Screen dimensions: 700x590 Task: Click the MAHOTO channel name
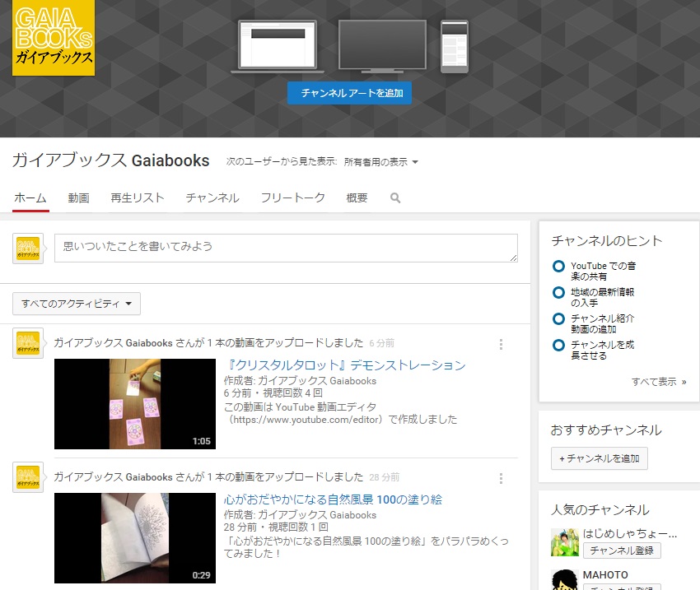(x=605, y=575)
